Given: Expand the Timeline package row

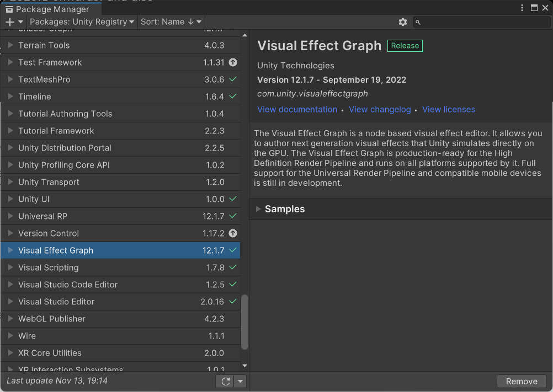Looking at the screenshot, I should point(10,96).
